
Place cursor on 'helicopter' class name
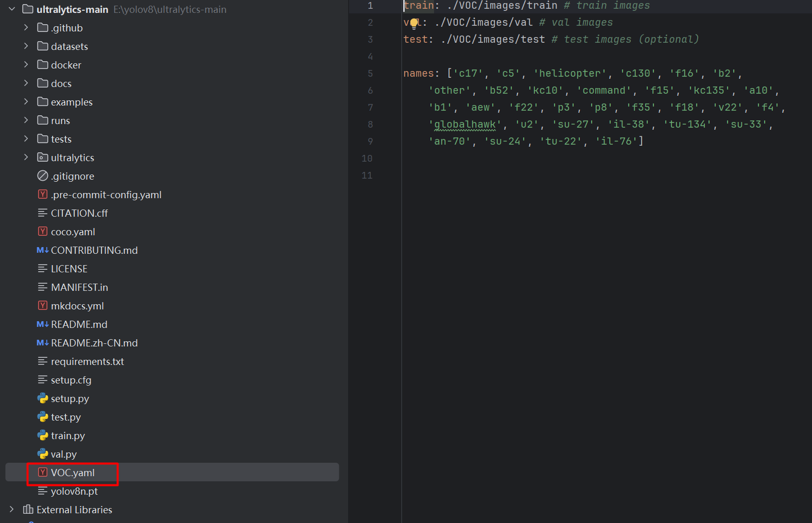569,74
